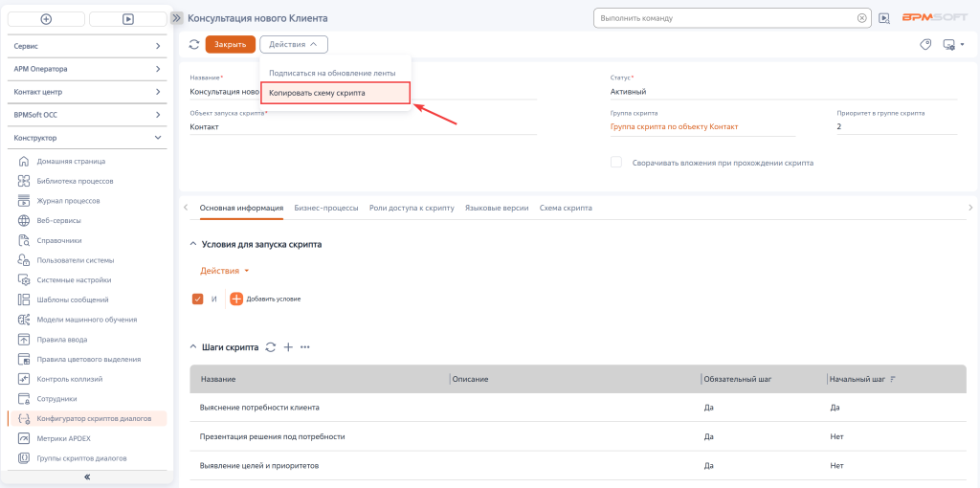Click the tag icon in top right toolbar

point(924,44)
